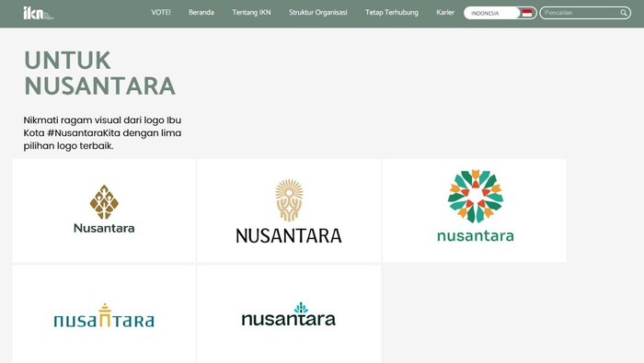Open the Struktur Organisasi menu
Image resolution: width=644 pixels, height=363 pixels.
pos(318,12)
